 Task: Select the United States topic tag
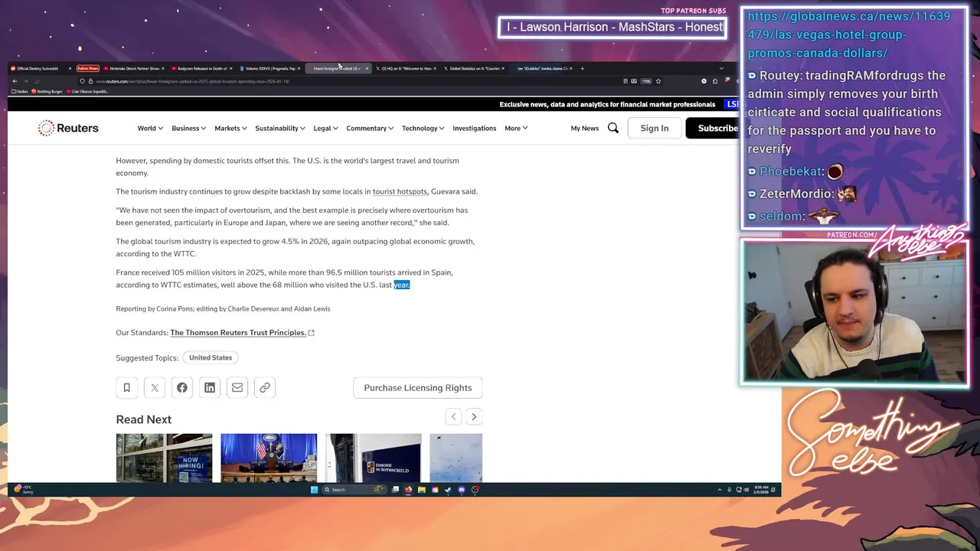[211, 357]
